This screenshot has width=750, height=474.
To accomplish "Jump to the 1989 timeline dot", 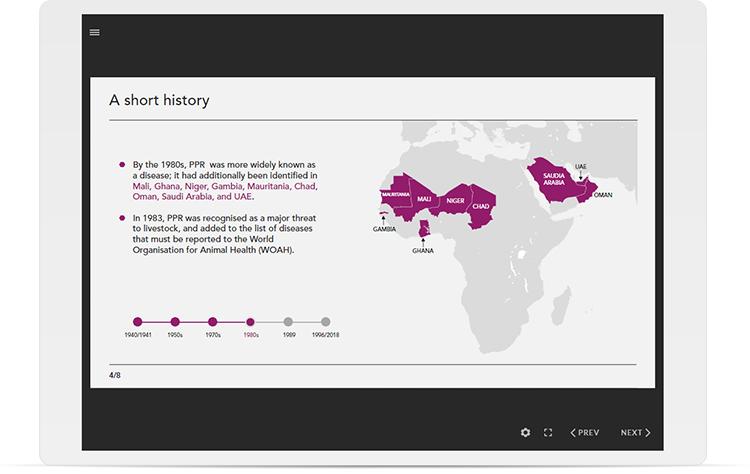I will click(x=288, y=322).
